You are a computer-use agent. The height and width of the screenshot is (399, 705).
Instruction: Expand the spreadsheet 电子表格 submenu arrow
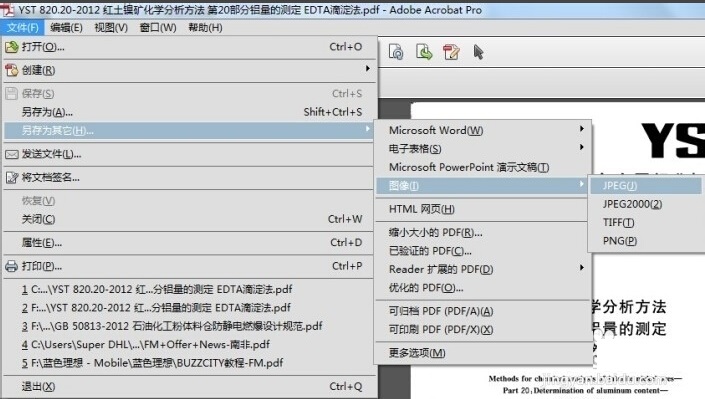point(581,148)
